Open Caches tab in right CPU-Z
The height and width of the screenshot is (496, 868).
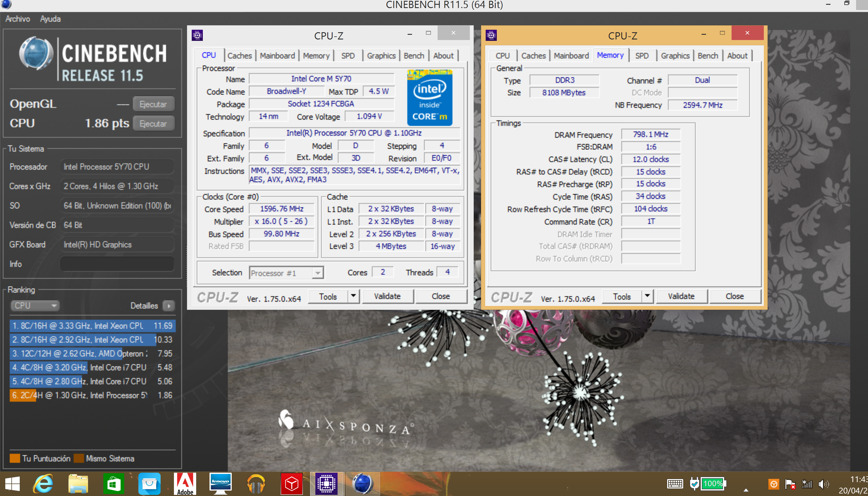click(x=533, y=56)
